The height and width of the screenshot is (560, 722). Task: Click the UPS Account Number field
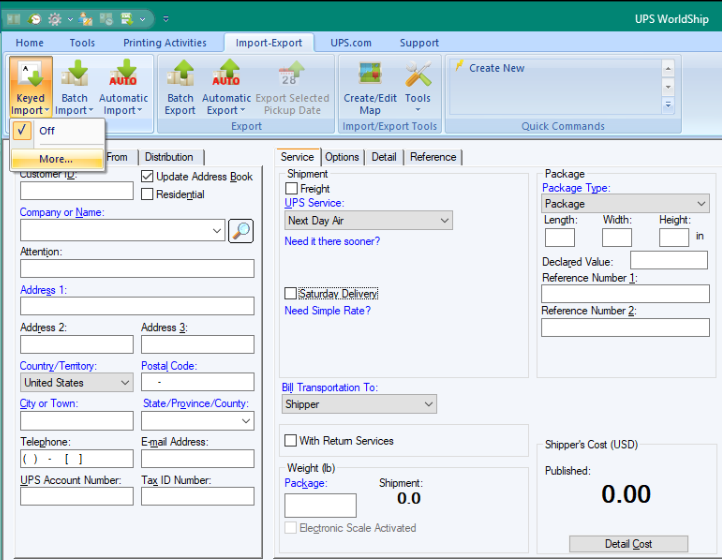click(76, 496)
